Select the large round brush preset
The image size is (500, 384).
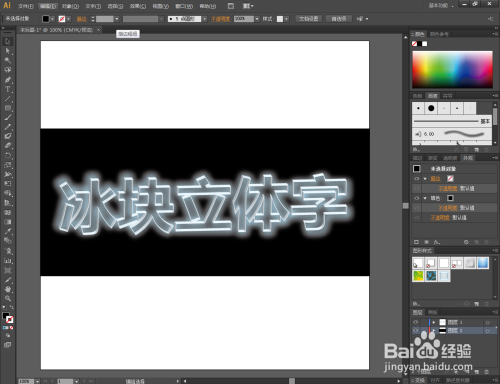(431, 108)
